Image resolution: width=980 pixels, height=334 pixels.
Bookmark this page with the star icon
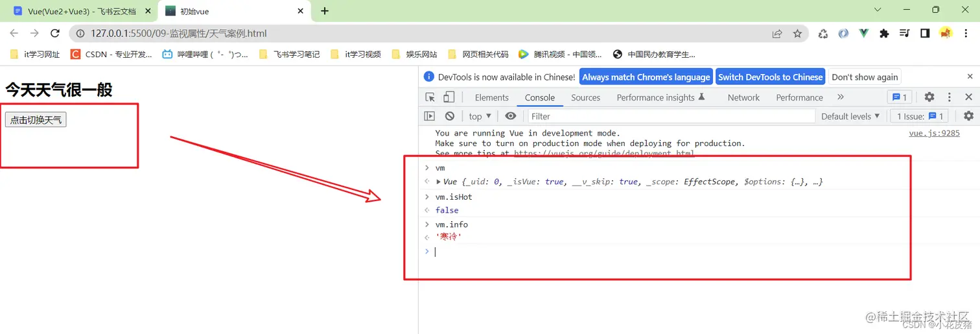[x=797, y=34]
